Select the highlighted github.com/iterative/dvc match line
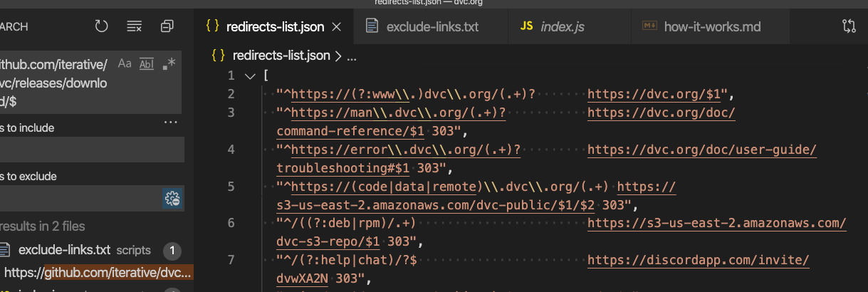Image resolution: width=868 pixels, height=292 pixels. [95, 272]
